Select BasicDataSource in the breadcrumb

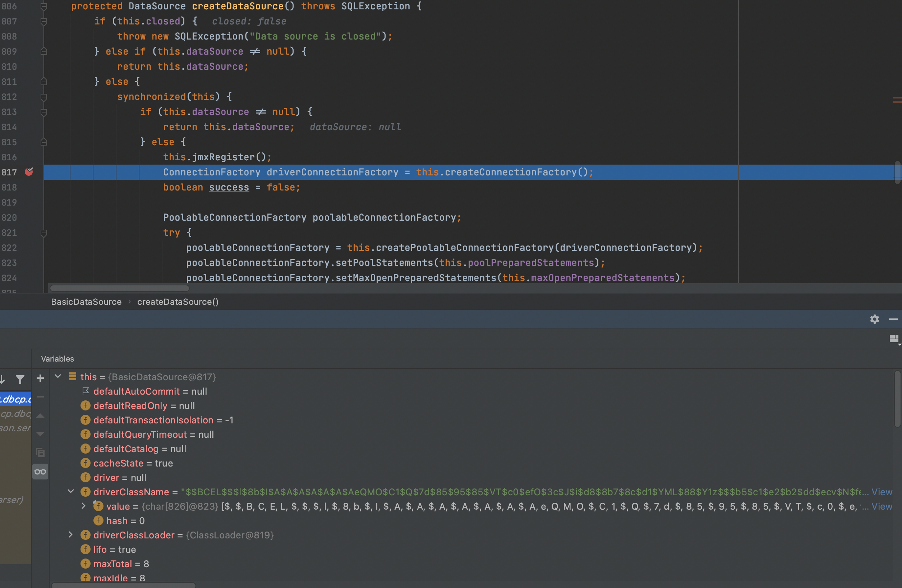[86, 302]
